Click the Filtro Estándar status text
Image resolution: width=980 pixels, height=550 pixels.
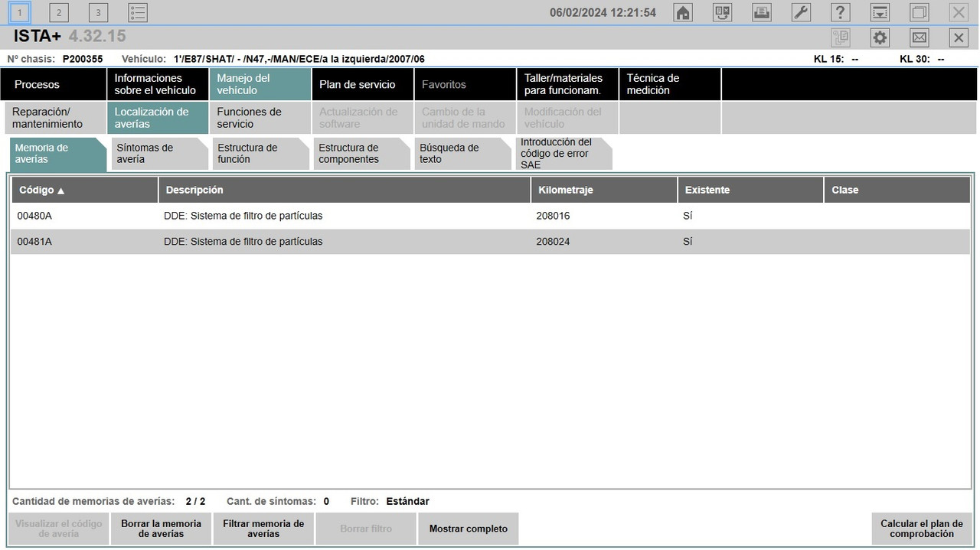(x=390, y=502)
